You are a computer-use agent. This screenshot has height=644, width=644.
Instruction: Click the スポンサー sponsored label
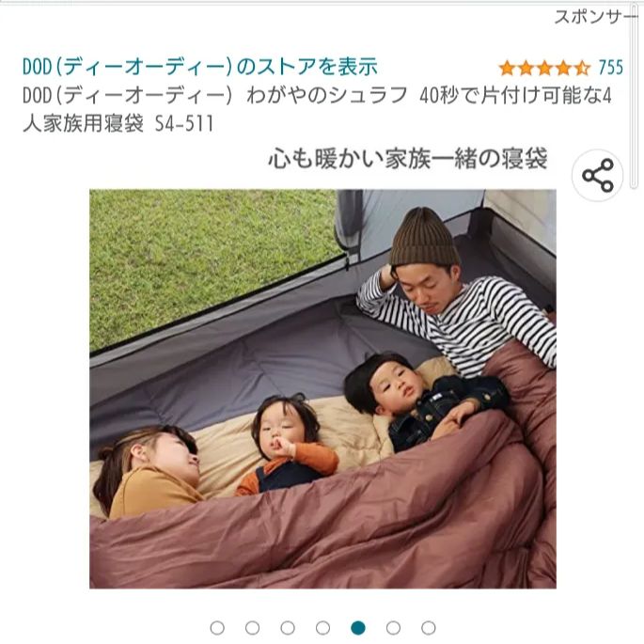click(595, 17)
